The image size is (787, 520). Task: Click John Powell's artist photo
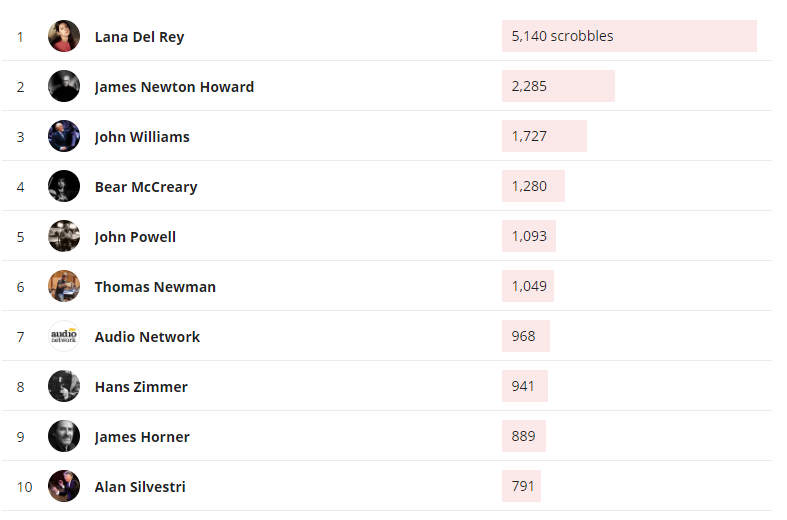pos(64,236)
